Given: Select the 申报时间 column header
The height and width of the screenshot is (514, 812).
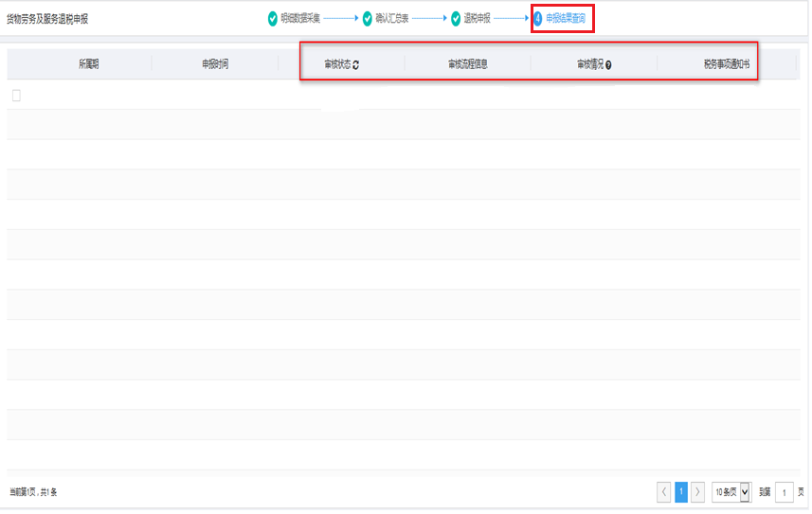Looking at the screenshot, I should pos(215,64).
